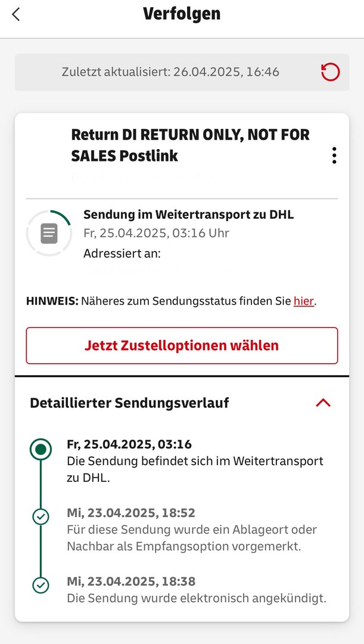This screenshot has height=644, width=364.
Task: Refresh tracking with the red reload icon
Action: (330, 72)
